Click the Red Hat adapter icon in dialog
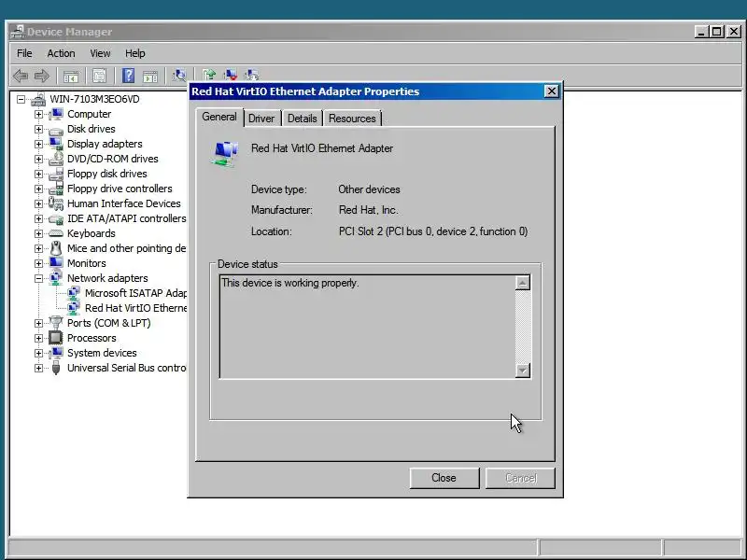Screen dimensions: 747x560 pyautogui.click(x=224, y=154)
